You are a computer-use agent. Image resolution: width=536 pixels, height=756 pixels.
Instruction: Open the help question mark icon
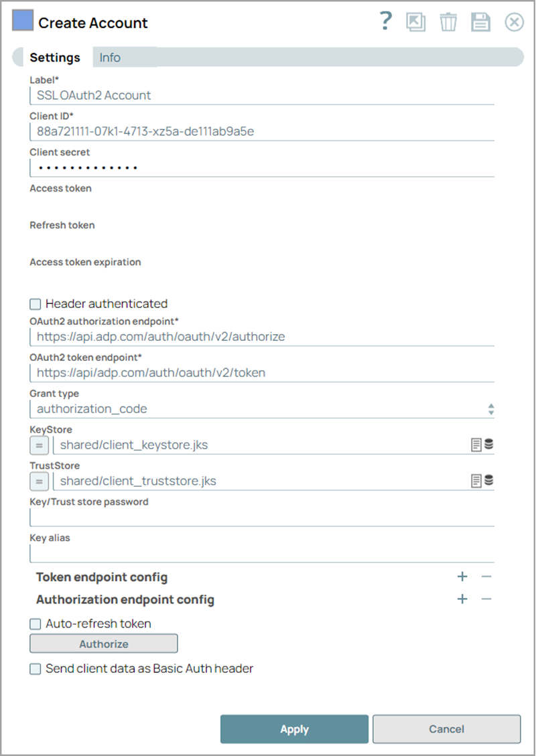385,22
